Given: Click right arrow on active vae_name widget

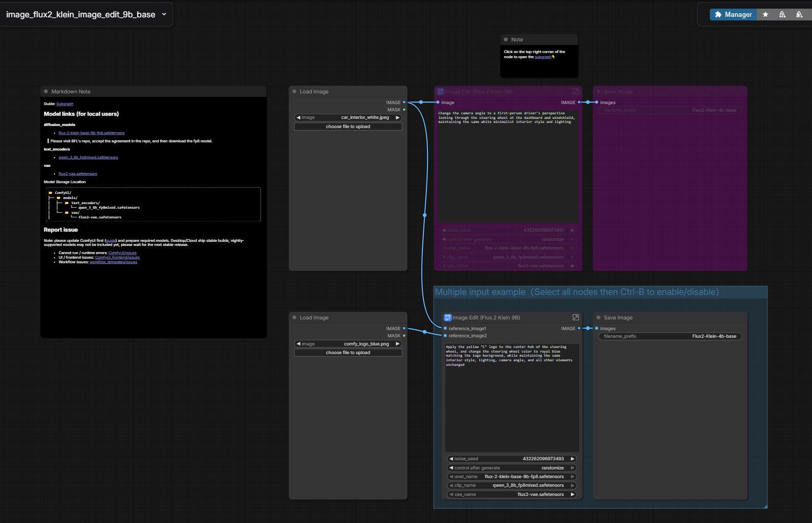Looking at the screenshot, I should [572, 494].
